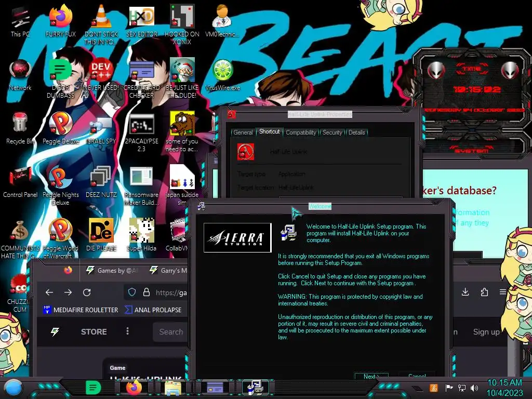Open the Details tab in Properties
The height and width of the screenshot is (399, 532).
click(x=356, y=132)
